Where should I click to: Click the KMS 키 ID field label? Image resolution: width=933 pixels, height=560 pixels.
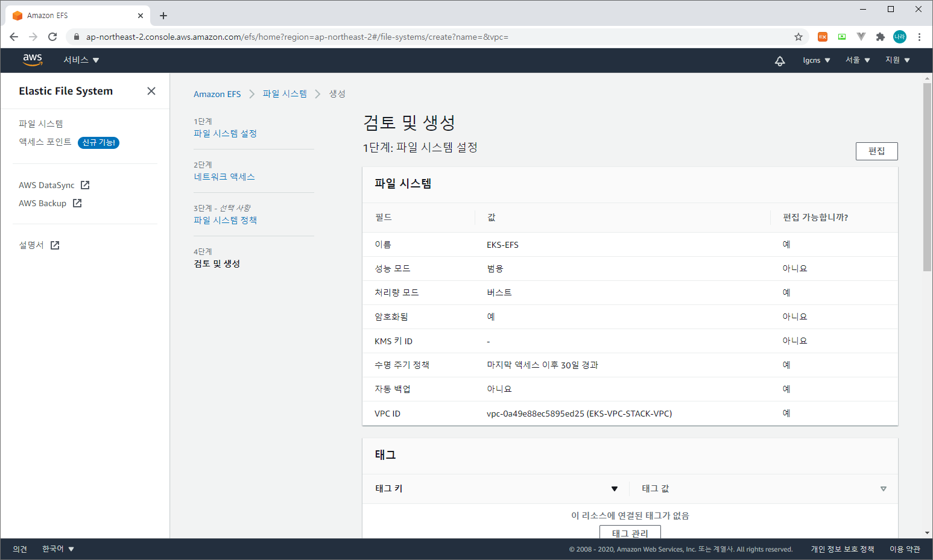tap(393, 341)
